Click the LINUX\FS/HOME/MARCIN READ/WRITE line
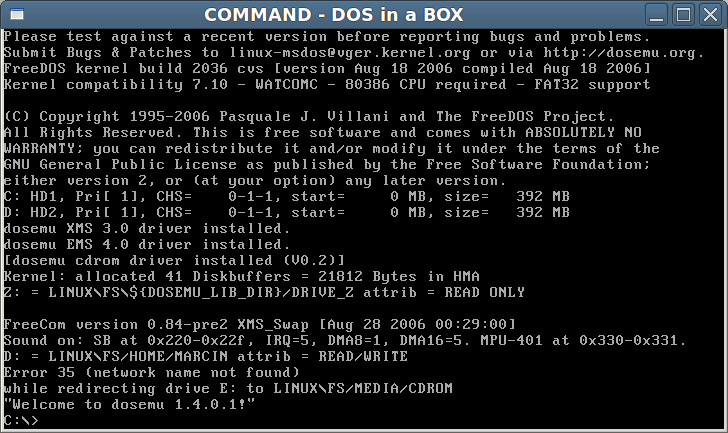 (205, 356)
